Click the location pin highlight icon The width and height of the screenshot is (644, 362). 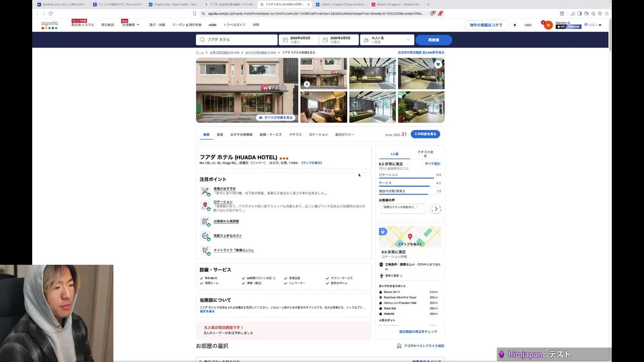205,206
